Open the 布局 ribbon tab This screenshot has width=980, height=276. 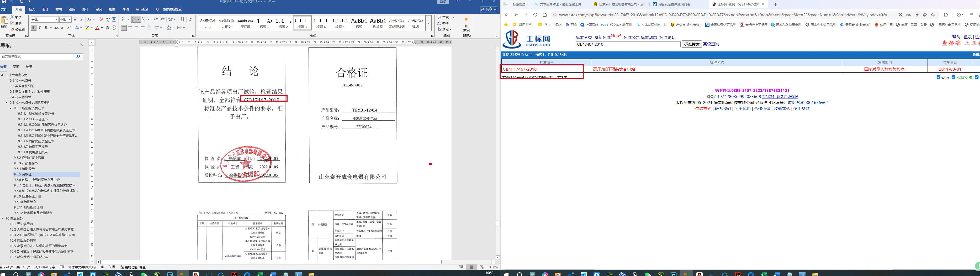click(x=59, y=9)
